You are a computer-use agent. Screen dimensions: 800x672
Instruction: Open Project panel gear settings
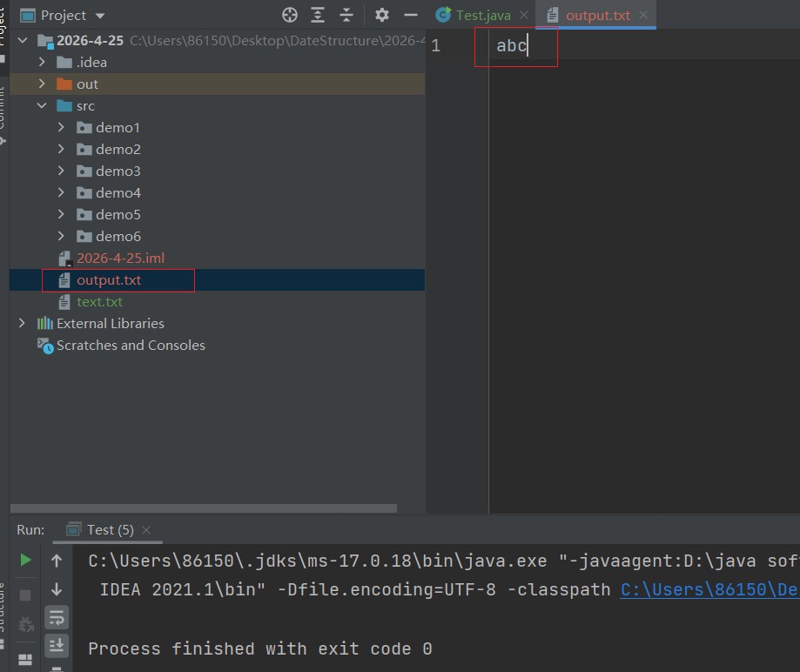pos(382,15)
